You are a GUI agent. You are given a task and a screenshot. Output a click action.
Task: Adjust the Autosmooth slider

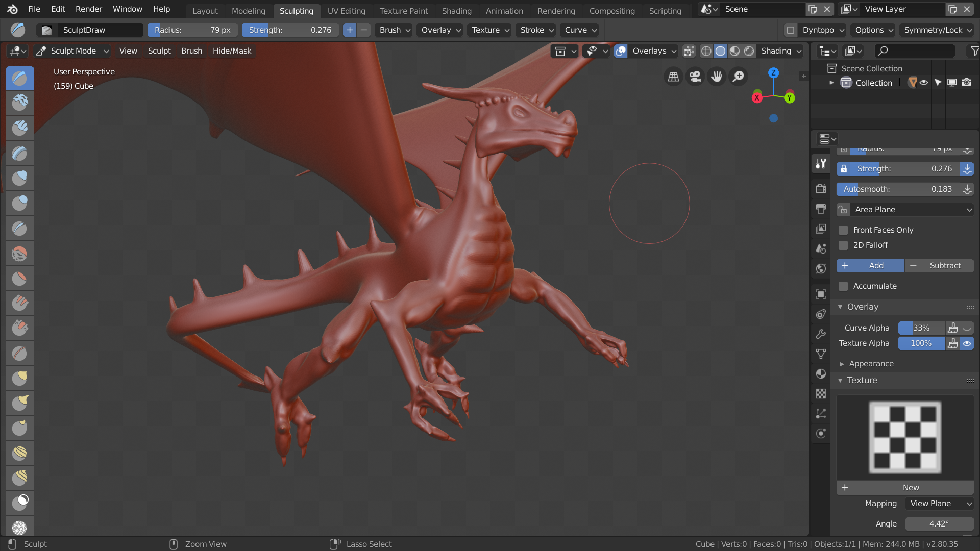point(898,189)
